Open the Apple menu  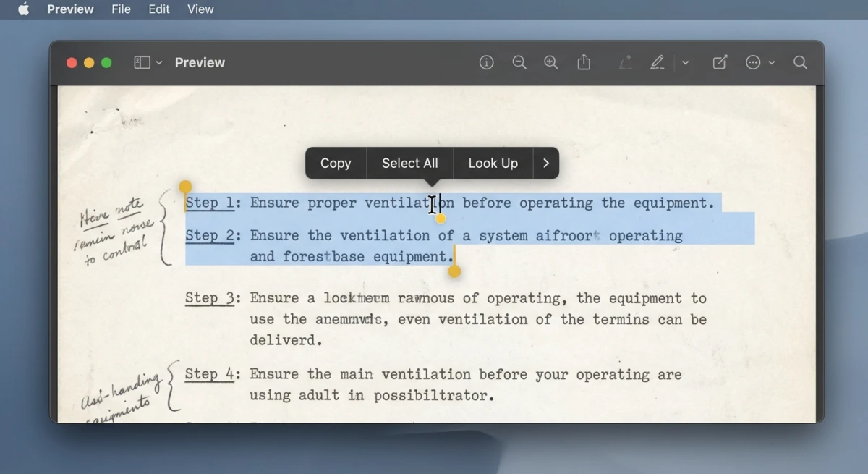(24, 9)
